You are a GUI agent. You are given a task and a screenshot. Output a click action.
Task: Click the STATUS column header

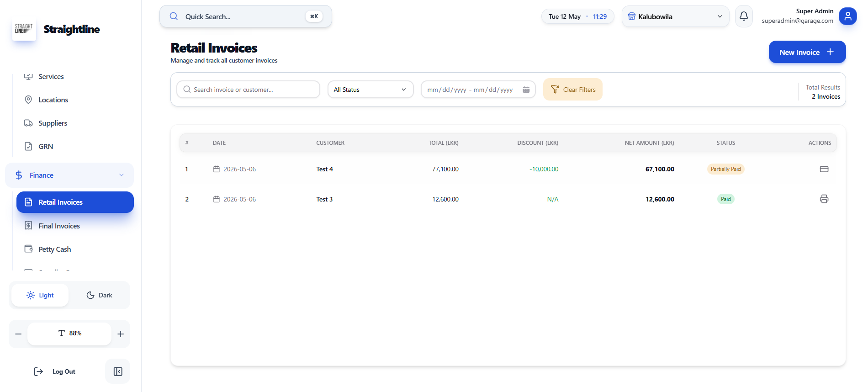725,143
